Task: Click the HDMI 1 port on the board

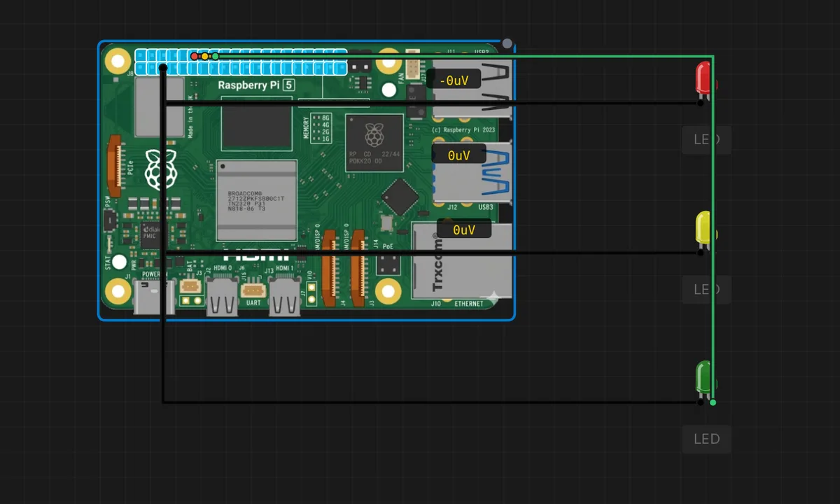Action: click(285, 296)
